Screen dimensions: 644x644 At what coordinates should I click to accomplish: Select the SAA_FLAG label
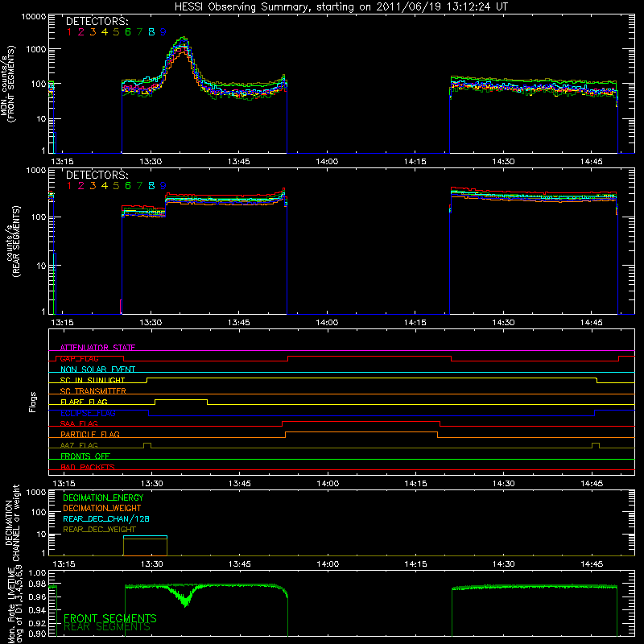tap(79, 423)
